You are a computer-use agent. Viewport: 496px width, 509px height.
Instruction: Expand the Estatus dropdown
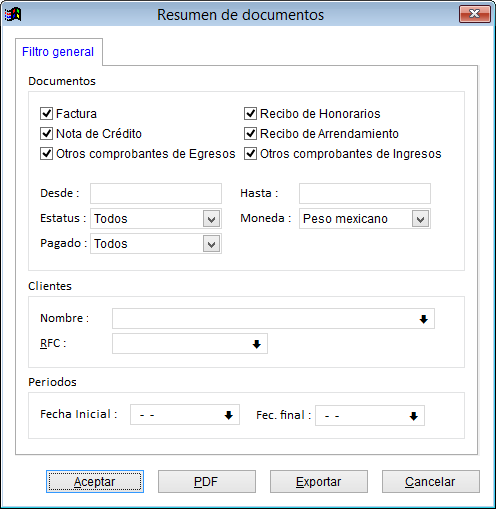click(211, 219)
